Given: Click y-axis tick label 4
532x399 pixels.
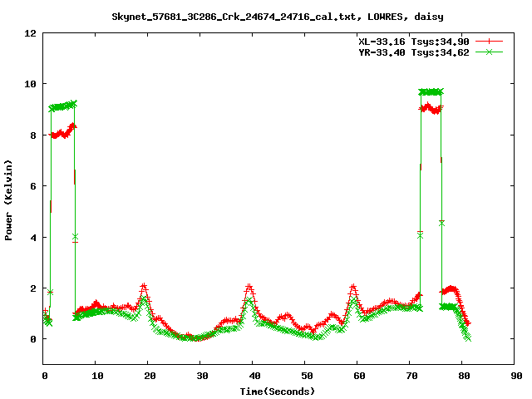Looking at the screenshot, I should [x=33, y=238].
